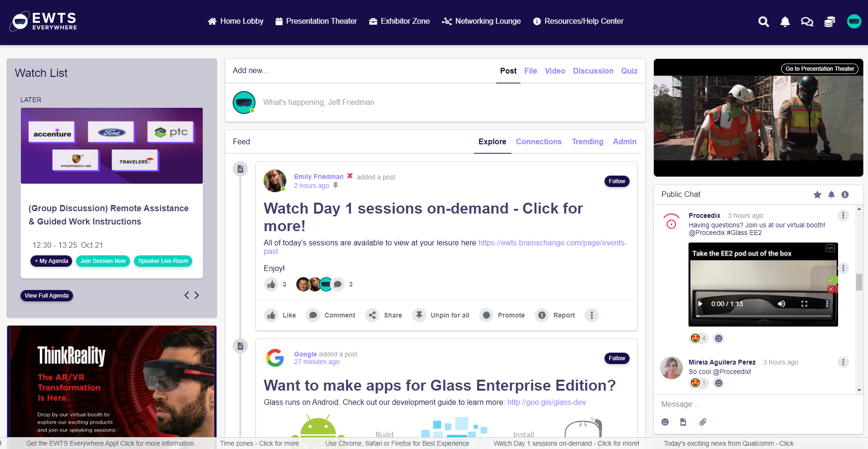This screenshot has width=868, height=449.
Task: Follow Emily Friedman
Action: pyautogui.click(x=617, y=181)
